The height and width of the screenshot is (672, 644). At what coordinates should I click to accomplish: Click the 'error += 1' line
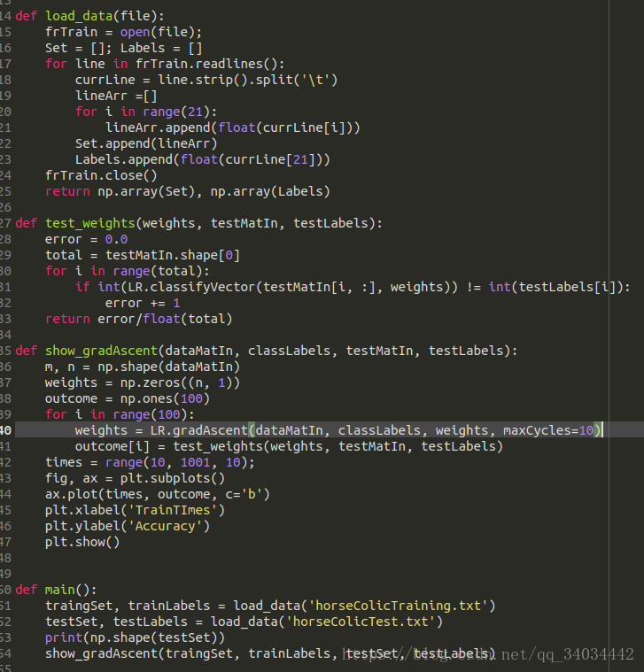tap(143, 303)
